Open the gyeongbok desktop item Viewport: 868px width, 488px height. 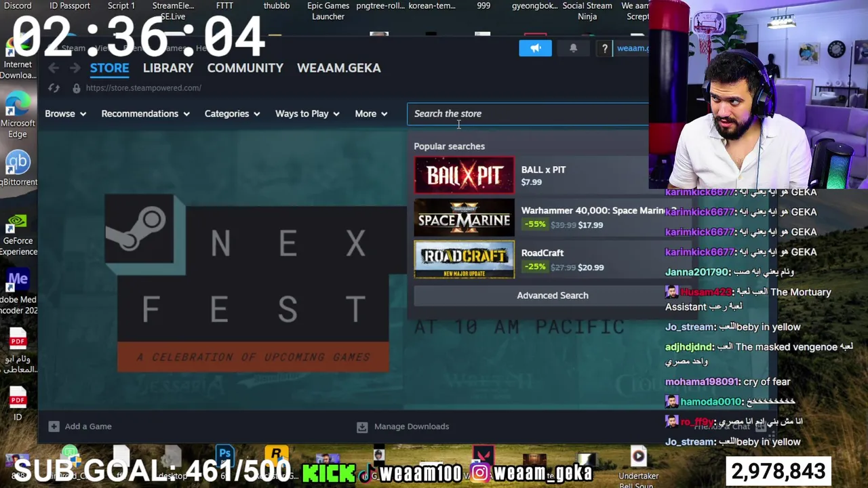536,5
